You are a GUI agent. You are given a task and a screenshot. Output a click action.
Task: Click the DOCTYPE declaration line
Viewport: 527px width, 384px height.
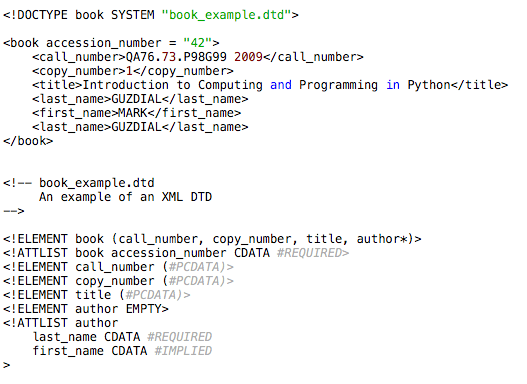click(151, 15)
